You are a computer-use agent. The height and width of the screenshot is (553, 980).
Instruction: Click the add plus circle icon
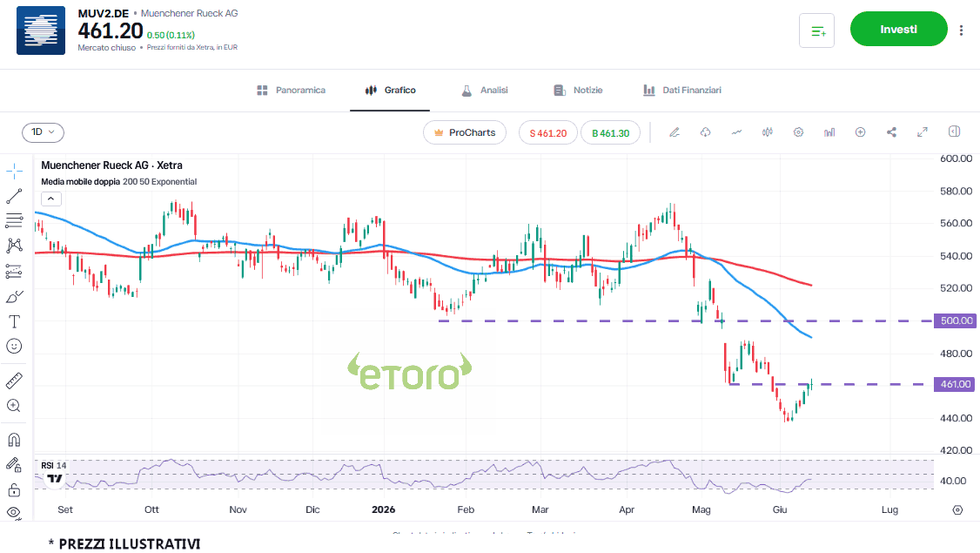861,132
